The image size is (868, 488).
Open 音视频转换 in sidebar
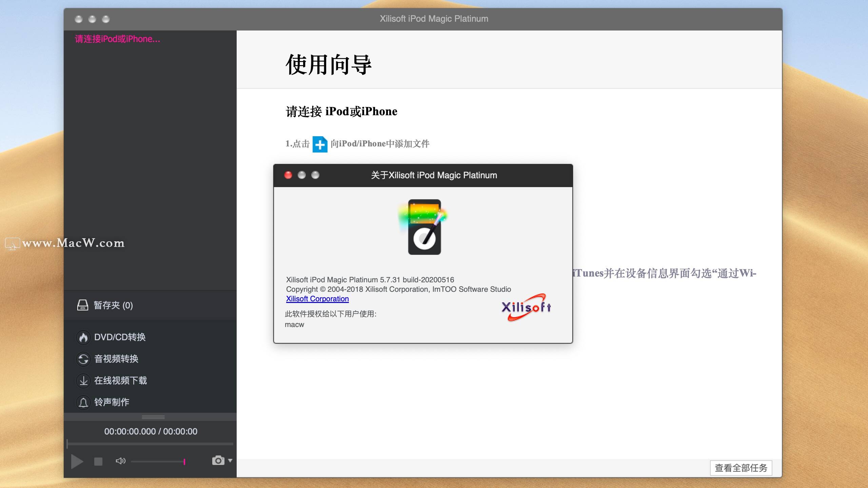116,359
